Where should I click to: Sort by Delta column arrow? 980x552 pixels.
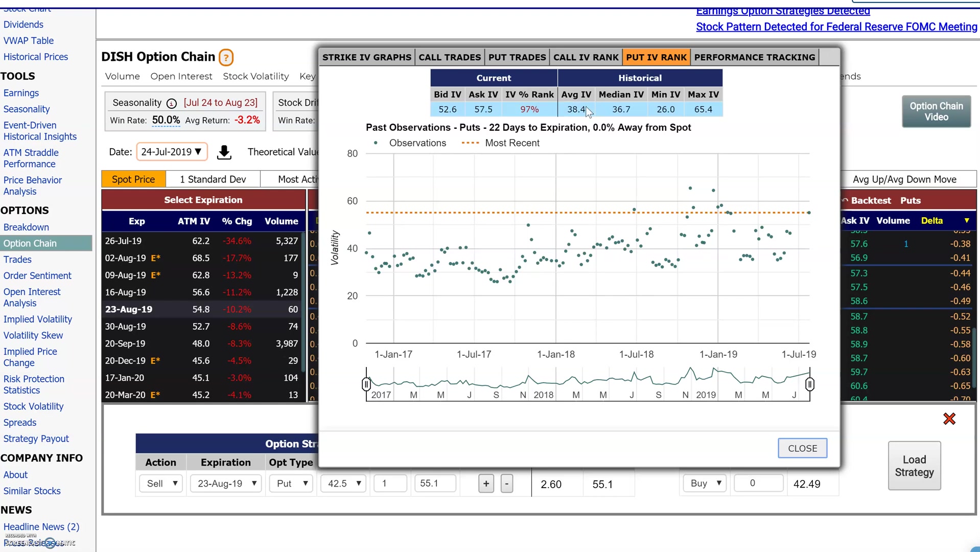[x=967, y=221]
